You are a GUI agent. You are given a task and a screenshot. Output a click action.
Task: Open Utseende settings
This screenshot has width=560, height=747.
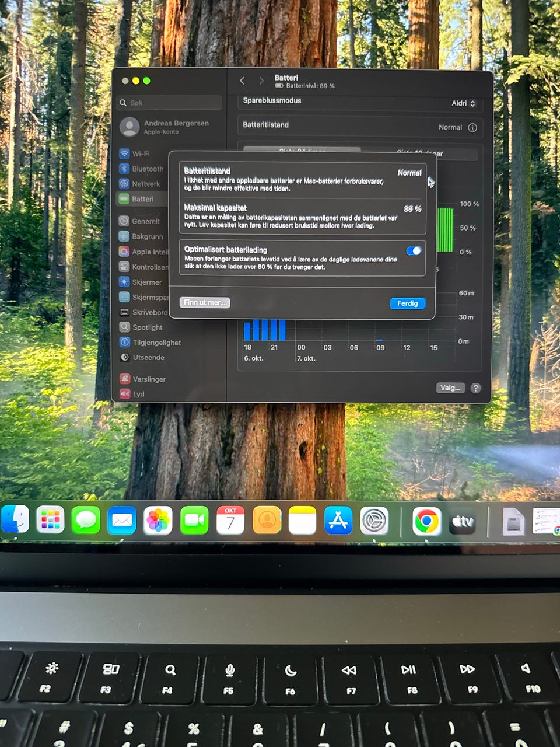point(143,357)
